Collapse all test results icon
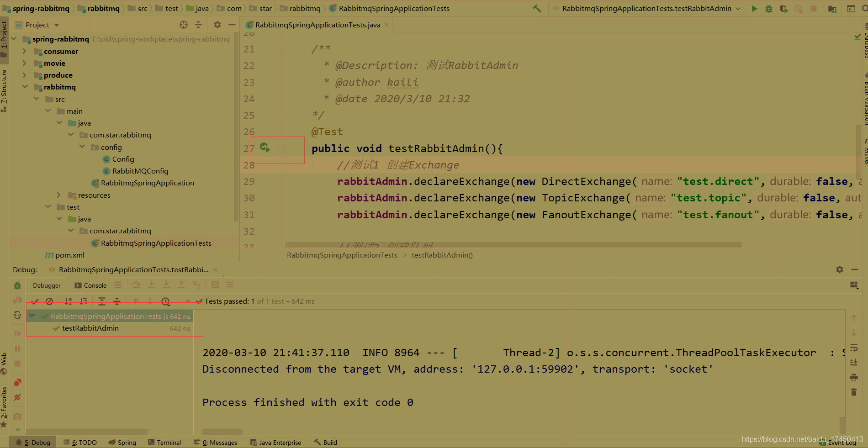This screenshot has height=448, width=868. click(x=117, y=301)
